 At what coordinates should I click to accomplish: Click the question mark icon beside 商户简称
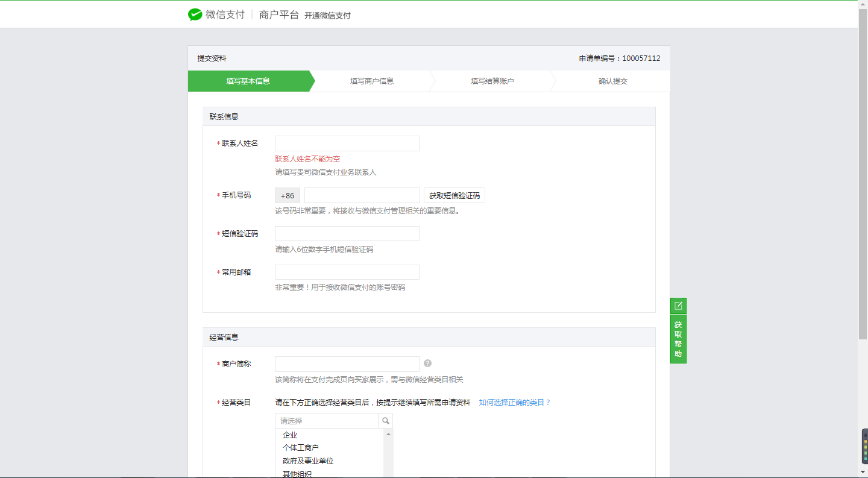click(x=428, y=363)
